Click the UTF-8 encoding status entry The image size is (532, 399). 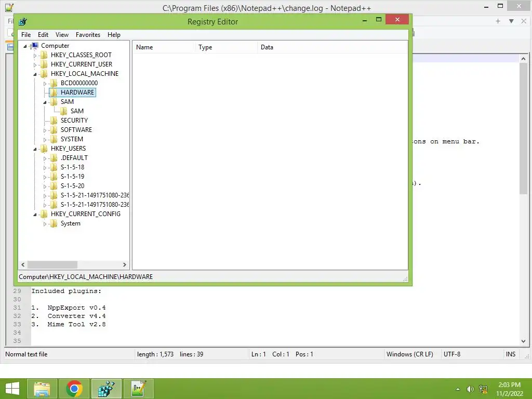(451, 354)
